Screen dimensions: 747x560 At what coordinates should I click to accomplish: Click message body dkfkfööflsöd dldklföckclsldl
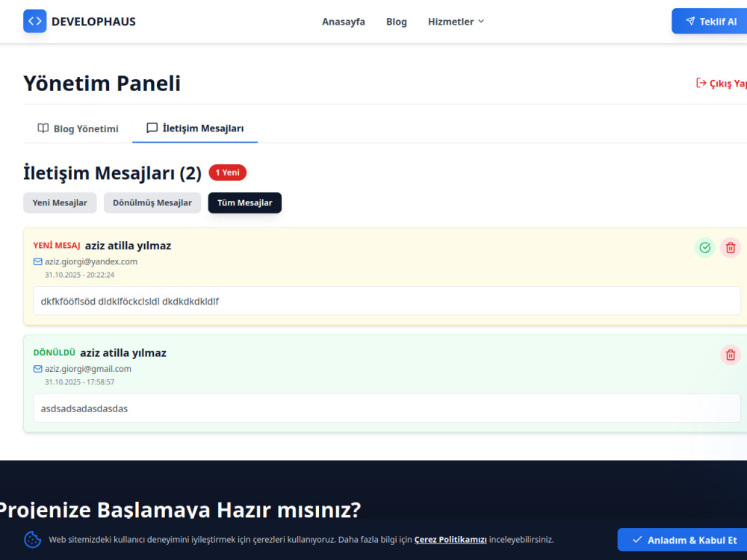(x=387, y=301)
